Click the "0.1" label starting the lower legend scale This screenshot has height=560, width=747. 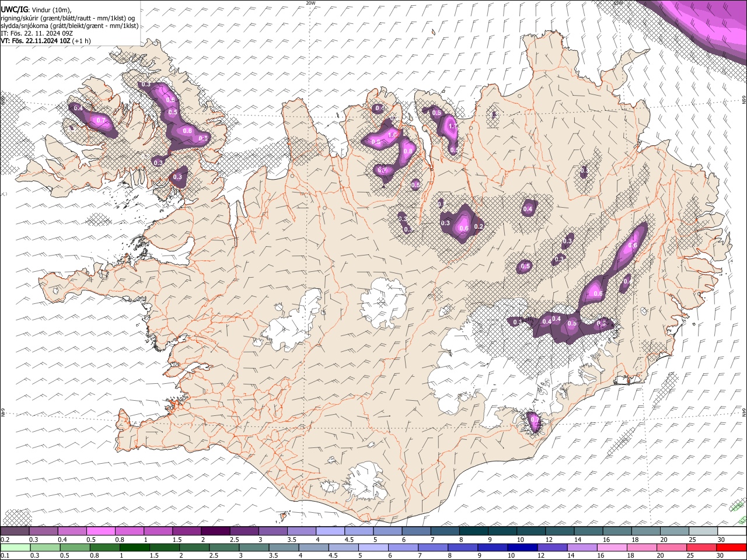coord(5,555)
